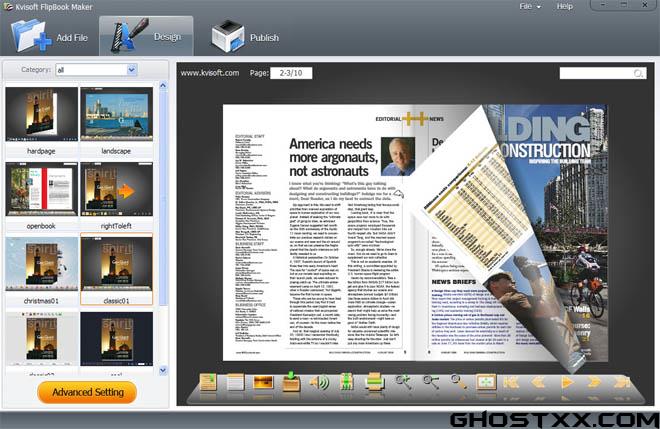Screen dimensions: 660x429
Task: Click the bookmark page icon in bottom toolbar
Action: [208, 383]
